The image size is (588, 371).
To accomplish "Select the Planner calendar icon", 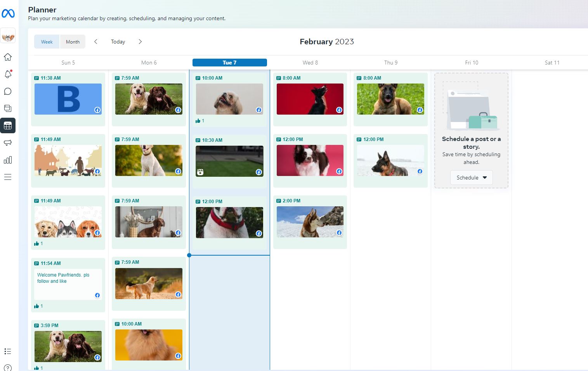I will 8,125.
